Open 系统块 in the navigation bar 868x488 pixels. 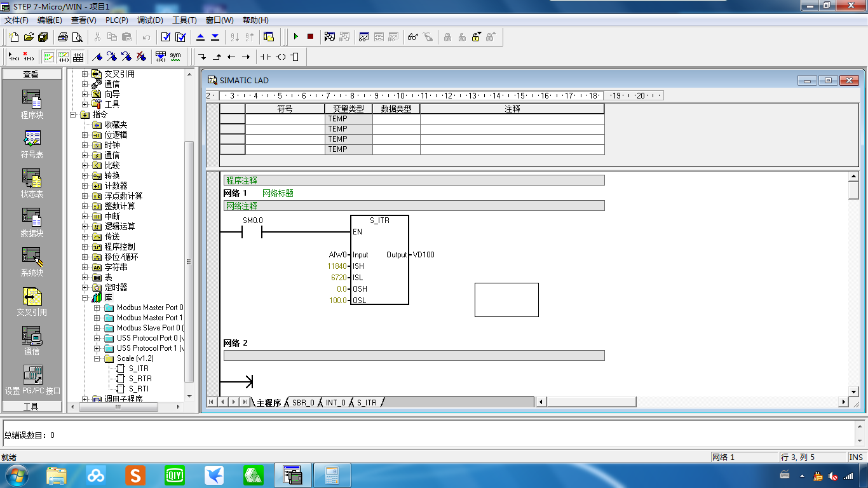pos(32,262)
